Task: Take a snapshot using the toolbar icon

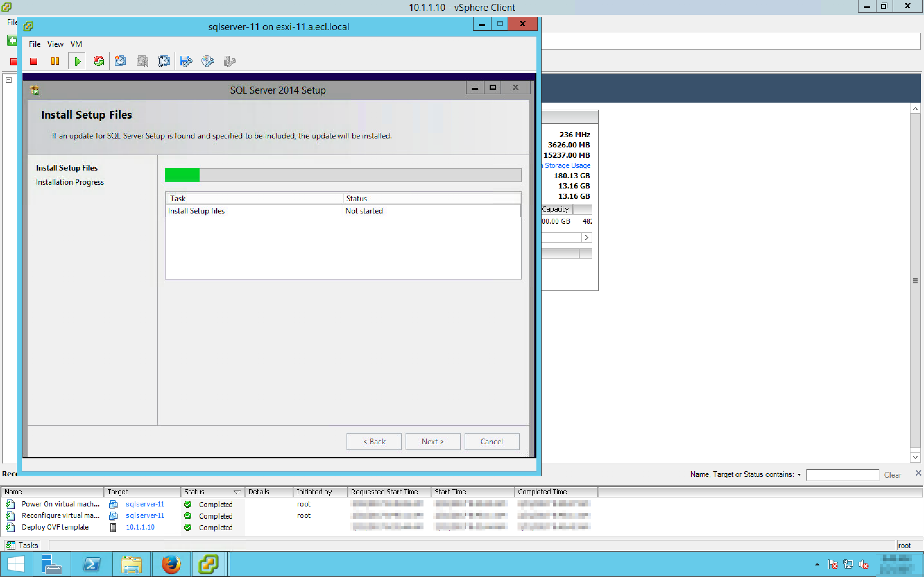Action: click(120, 61)
